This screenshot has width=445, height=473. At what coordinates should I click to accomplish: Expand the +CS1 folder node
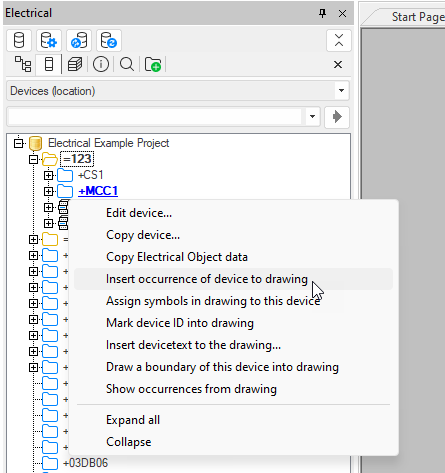tap(49, 175)
